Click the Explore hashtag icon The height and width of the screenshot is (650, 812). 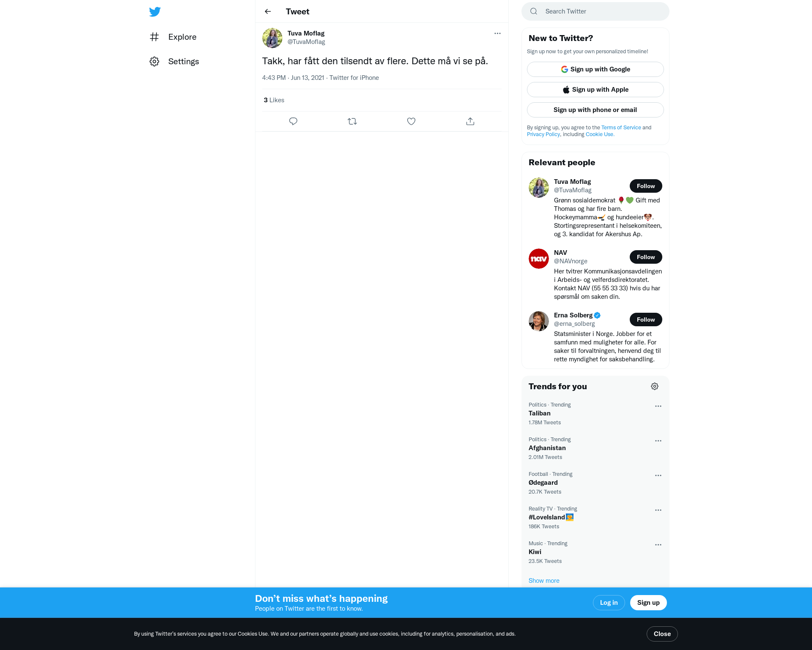[154, 37]
